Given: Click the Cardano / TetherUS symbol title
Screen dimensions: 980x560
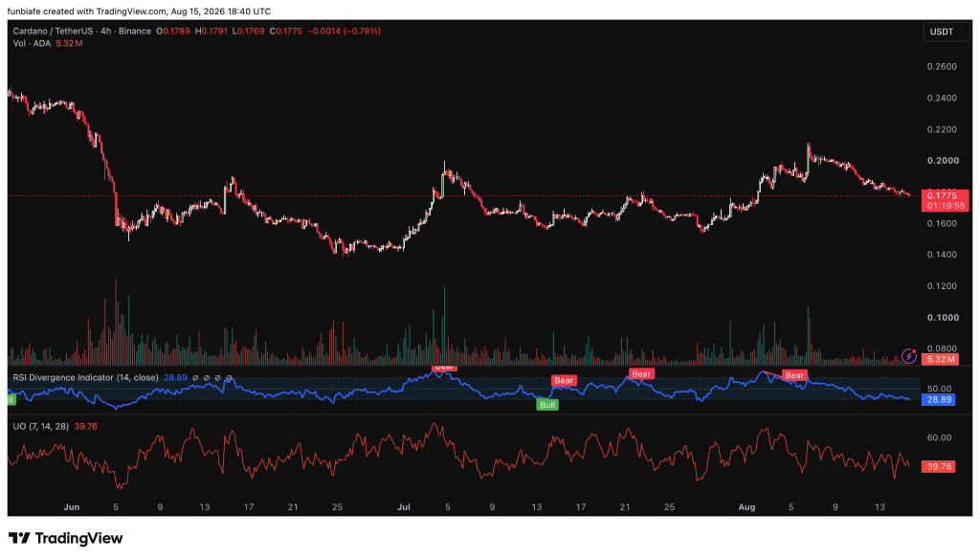Looking at the screenshot, I should tap(82, 31).
